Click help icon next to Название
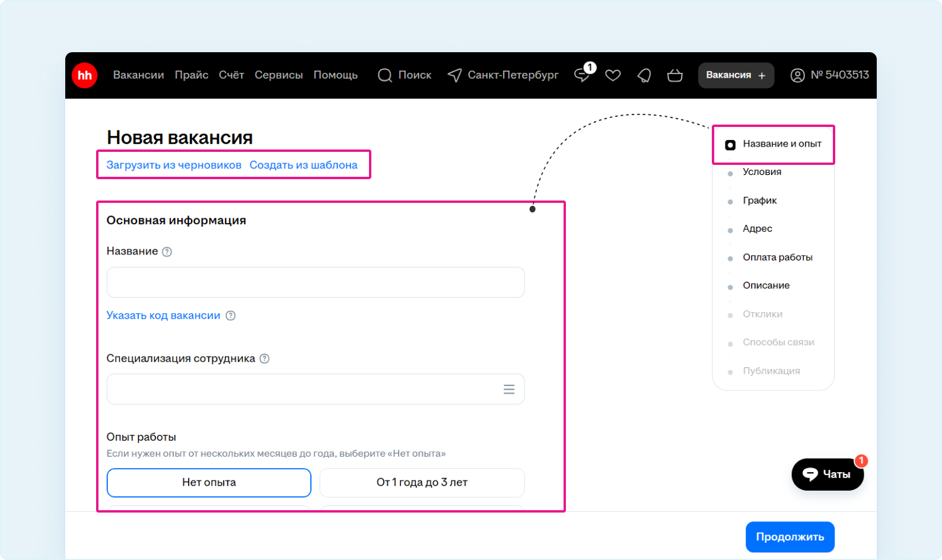The width and height of the screenshot is (942, 560). [x=167, y=252]
